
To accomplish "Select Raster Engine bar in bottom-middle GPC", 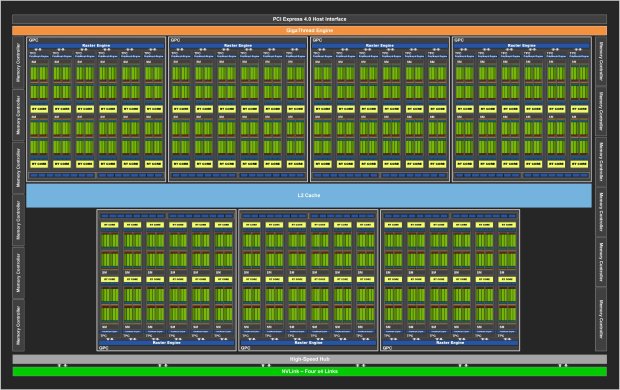I will (308, 343).
